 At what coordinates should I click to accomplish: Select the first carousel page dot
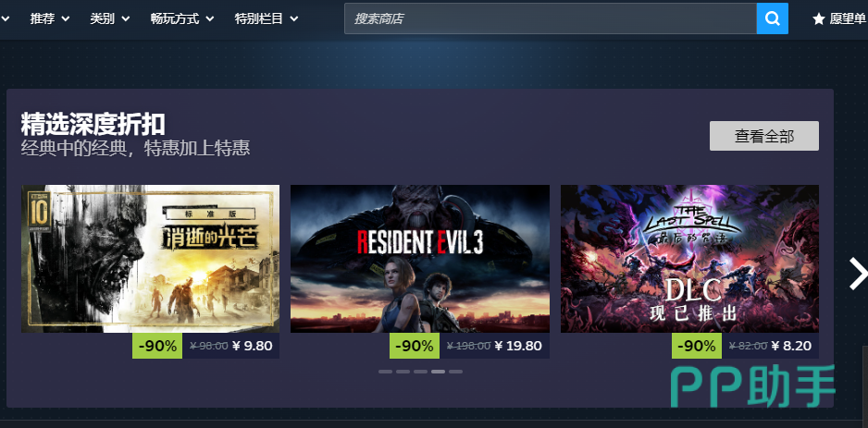coord(385,372)
